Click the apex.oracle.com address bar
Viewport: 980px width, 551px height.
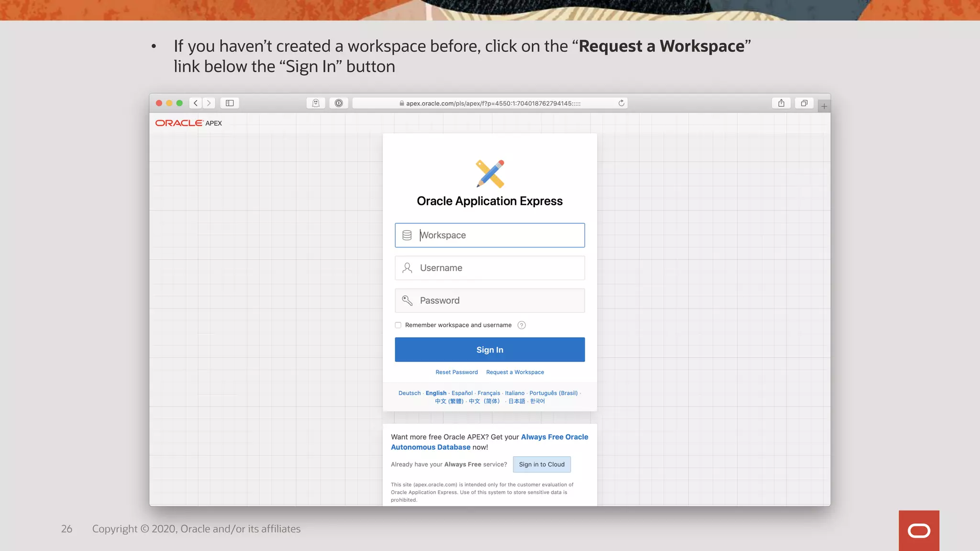tap(490, 103)
